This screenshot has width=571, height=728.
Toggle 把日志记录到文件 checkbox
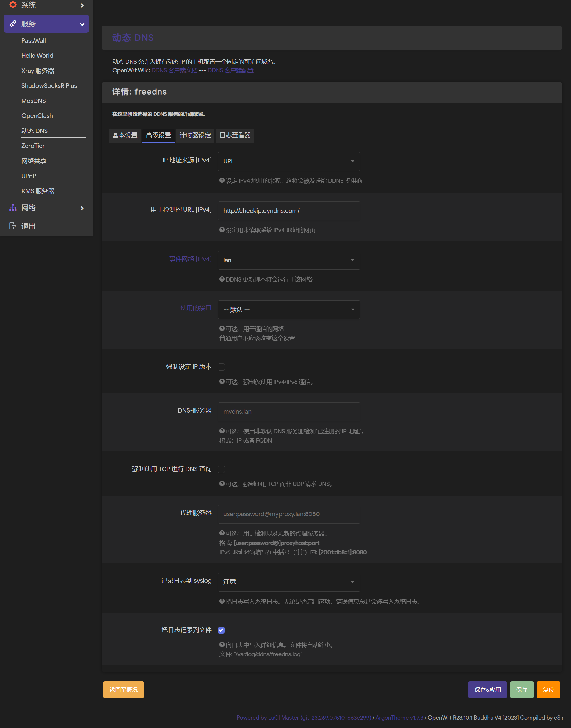coord(222,630)
